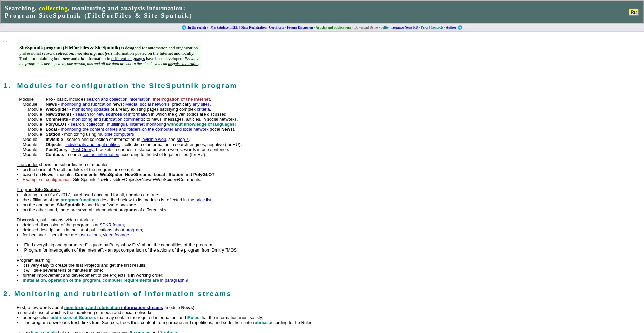Click the 'Media, social networks' link
The image size is (644, 333).
pos(147,104)
